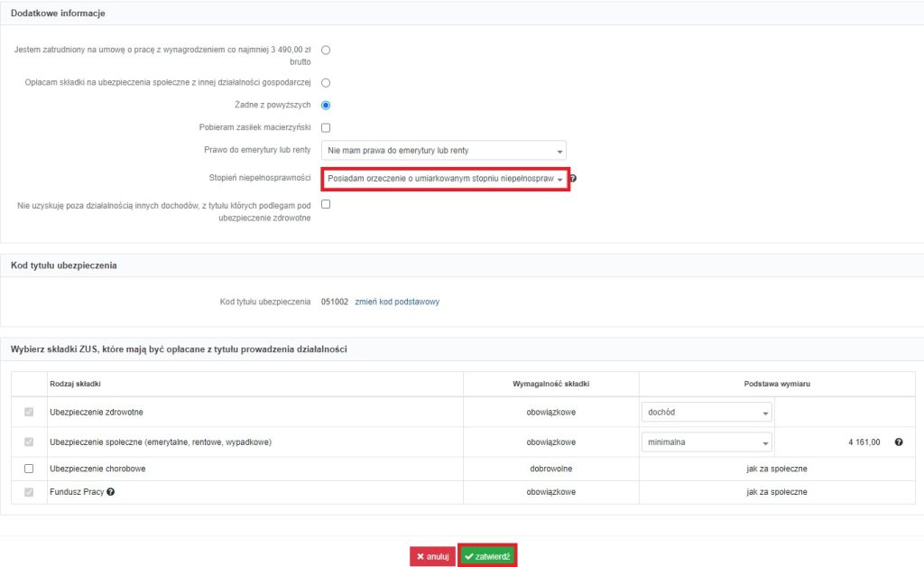Click the Wymagalność składki column header
The image size is (924, 567).
tap(551, 384)
